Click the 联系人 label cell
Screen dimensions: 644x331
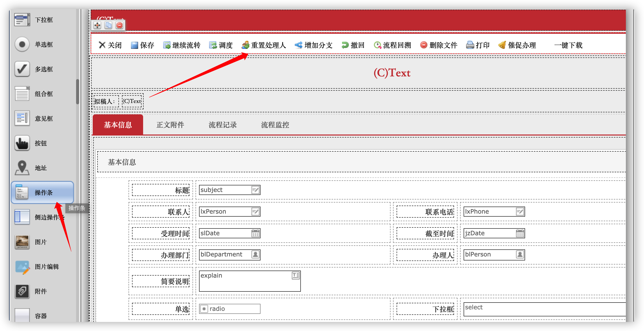coord(161,212)
